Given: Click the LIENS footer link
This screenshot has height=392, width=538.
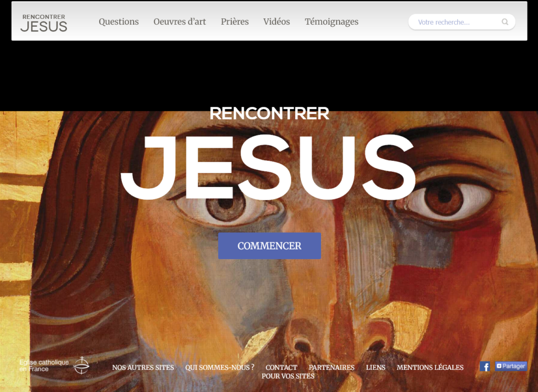Looking at the screenshot, I should click(375, 367).
